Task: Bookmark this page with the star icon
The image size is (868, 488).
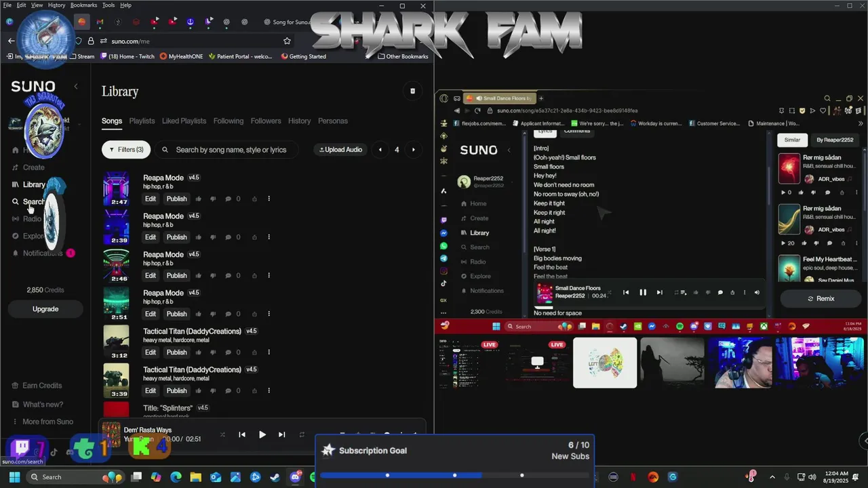Action: click(287, 41)
